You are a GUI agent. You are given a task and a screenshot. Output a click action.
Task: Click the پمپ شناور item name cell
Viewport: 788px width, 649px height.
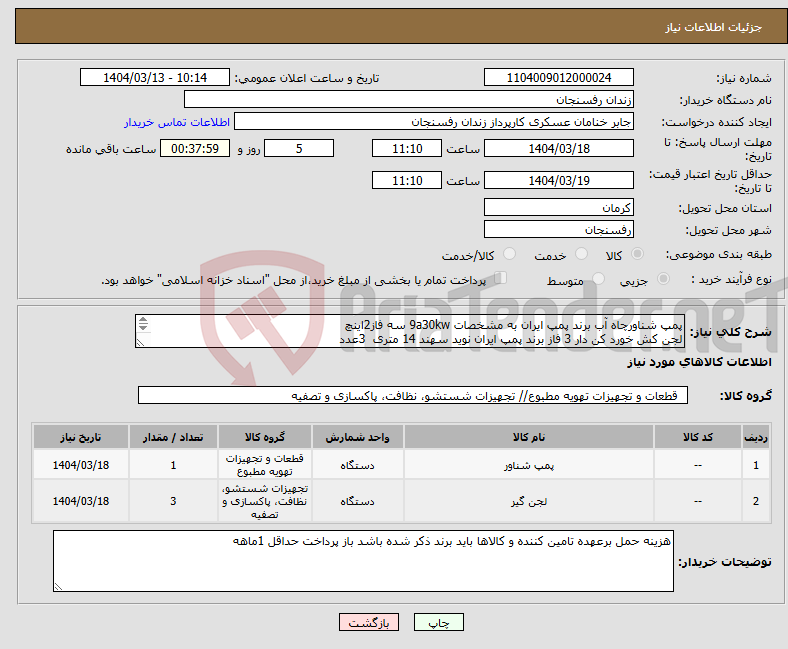(x=529, y=466)
